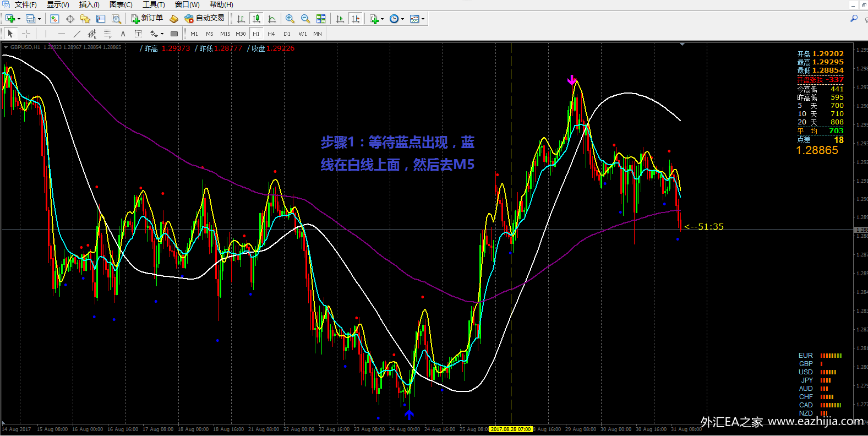Image resolution: width=868 pixels, height=436 pixels.
Task: Open the search magnifier at top right
Action: pyautogui.click(x=854, y=19)
